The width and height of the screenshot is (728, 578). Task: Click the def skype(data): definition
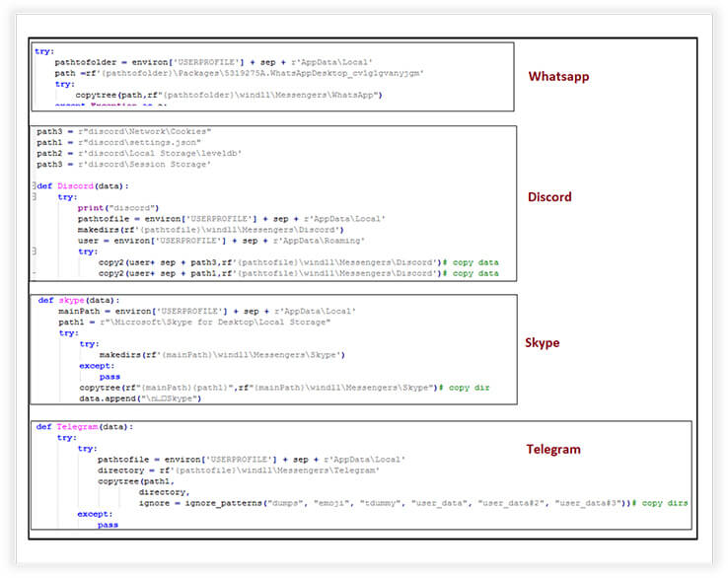click(79, 301)
